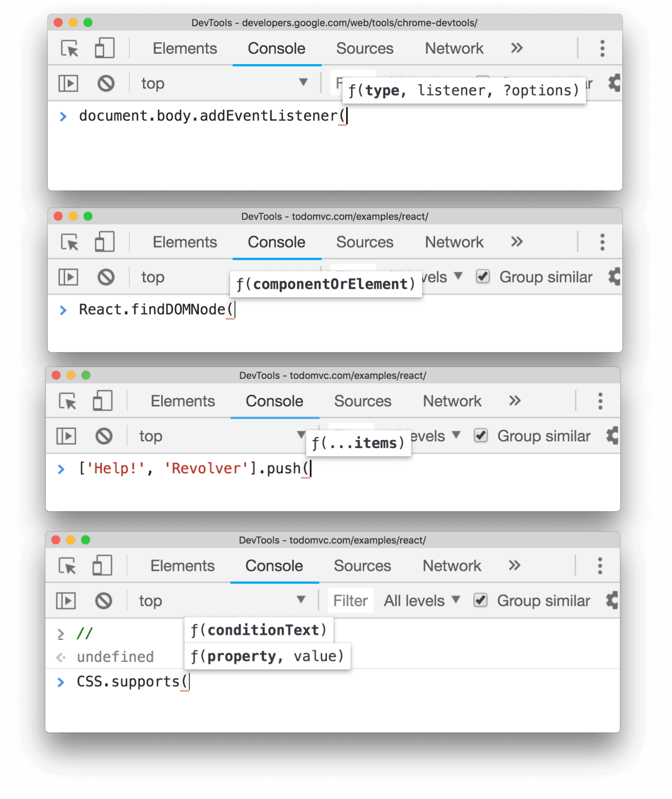This screenshot has width=672, height=799.
Task: Clear console in the React.findDOMNode window
Action: pos(107,277)
